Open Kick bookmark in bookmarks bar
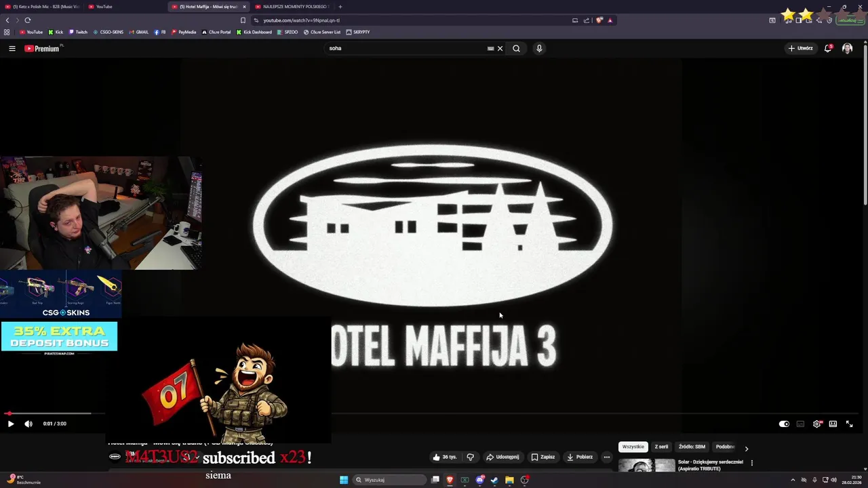This screenshot has width=868, height=488. (56, 32)
